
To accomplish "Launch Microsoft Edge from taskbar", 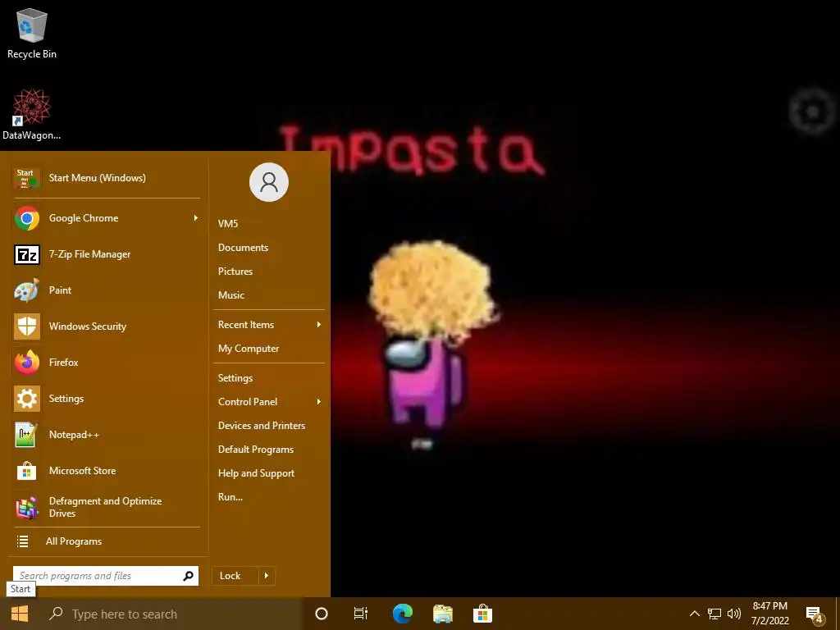I will 403,614.
